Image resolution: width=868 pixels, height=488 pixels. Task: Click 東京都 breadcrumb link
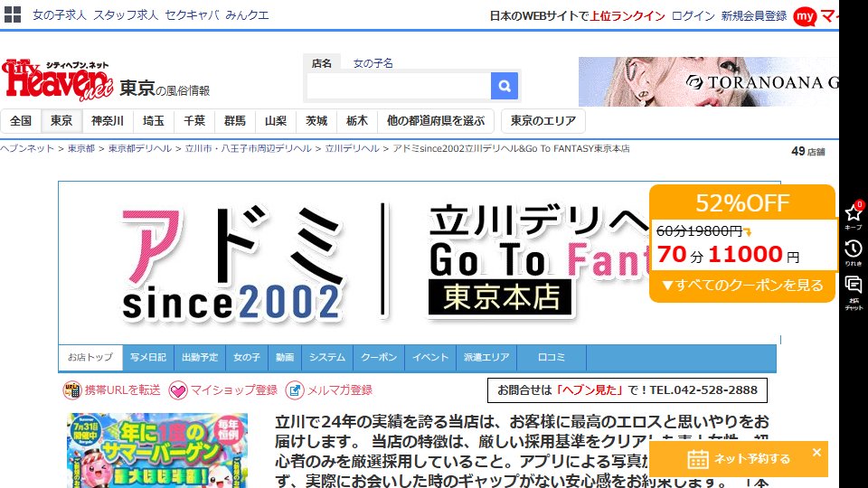coord(81,148)
